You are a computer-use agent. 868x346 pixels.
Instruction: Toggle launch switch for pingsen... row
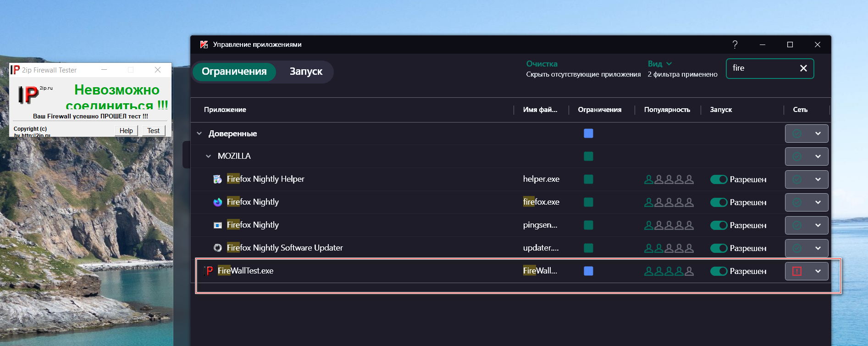719,225
